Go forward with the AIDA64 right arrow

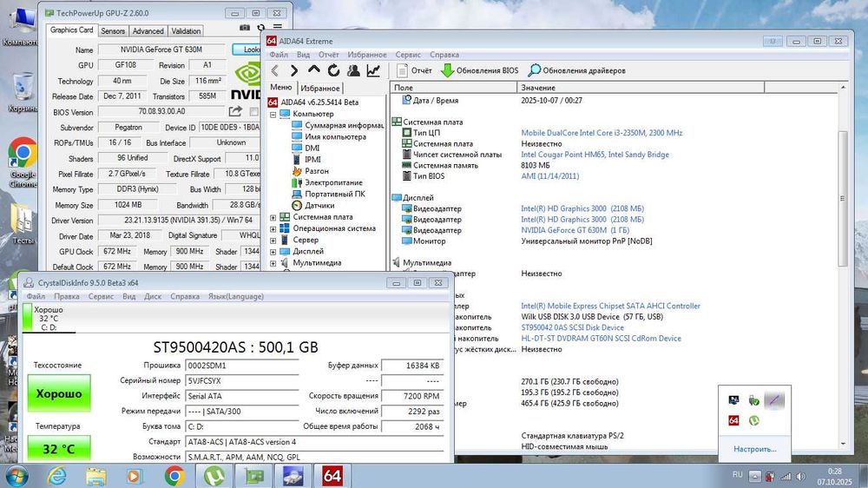[x=294, y=70]
